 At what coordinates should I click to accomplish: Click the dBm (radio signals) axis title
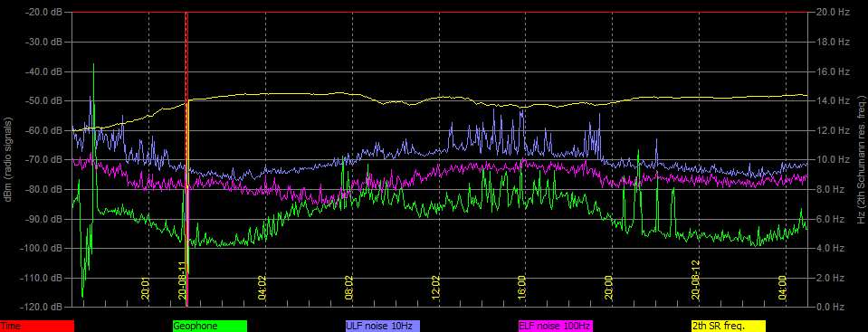(x=8, y=159)
